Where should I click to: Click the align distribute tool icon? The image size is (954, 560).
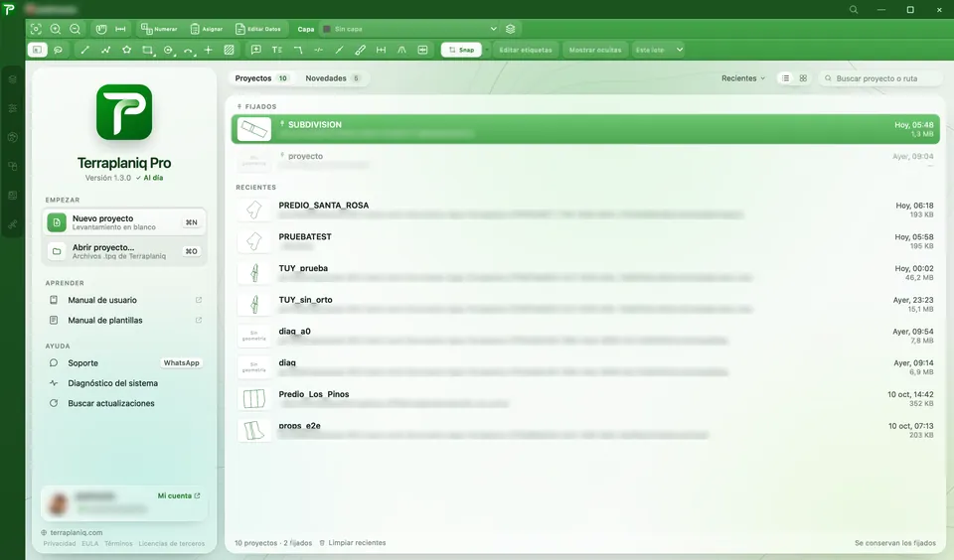[x=423, y=50]
